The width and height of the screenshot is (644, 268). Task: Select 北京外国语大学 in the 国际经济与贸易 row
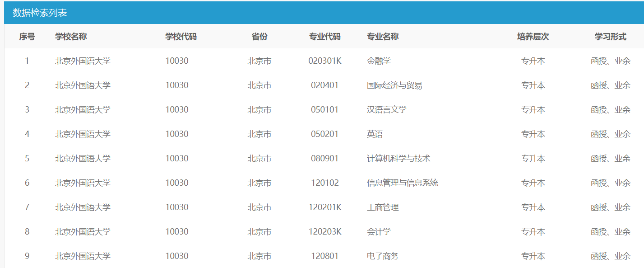tap(83, 85)
